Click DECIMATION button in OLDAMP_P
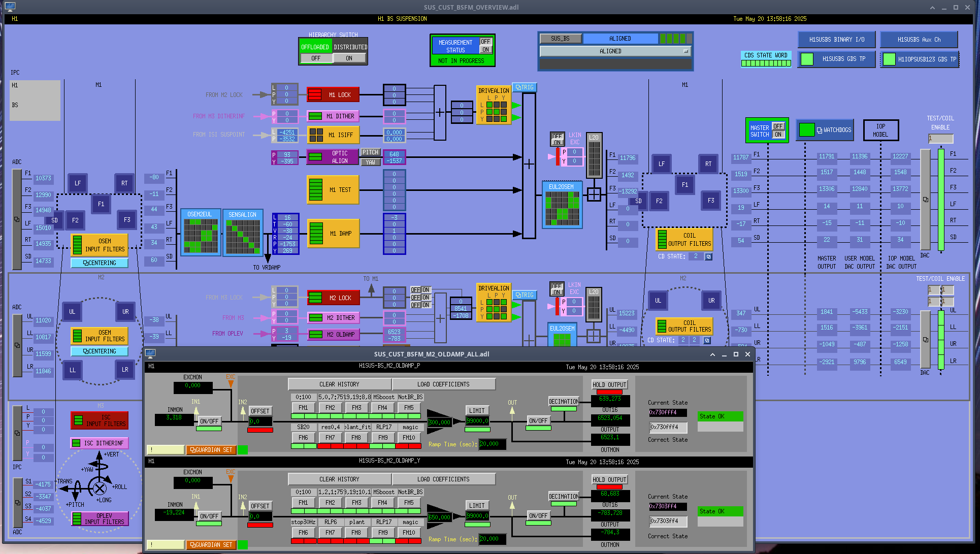 coord(564,401)
